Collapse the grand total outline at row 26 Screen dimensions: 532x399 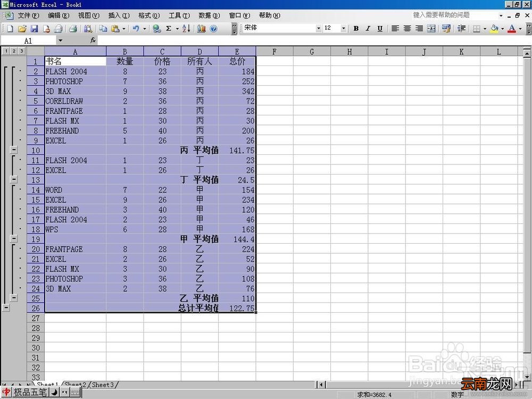(6, 307)
